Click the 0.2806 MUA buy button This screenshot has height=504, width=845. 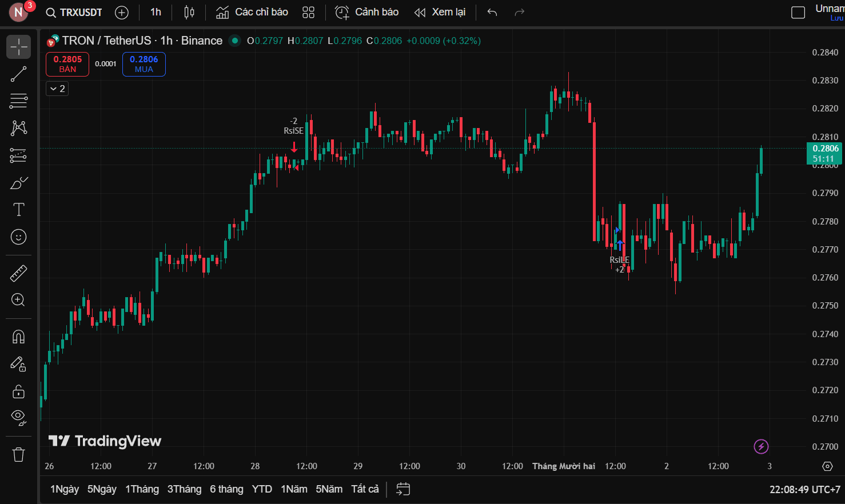click(x=144, y=64)
